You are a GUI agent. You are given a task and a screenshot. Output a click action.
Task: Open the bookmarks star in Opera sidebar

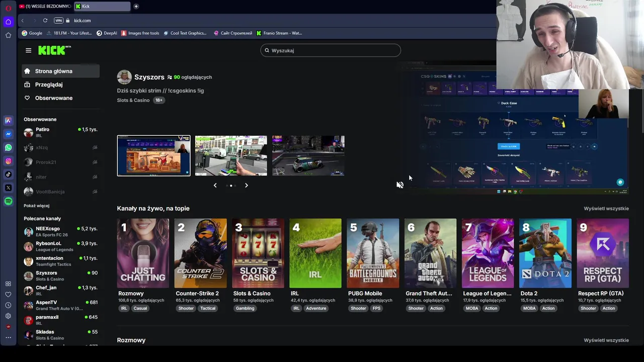coord(8,35)
